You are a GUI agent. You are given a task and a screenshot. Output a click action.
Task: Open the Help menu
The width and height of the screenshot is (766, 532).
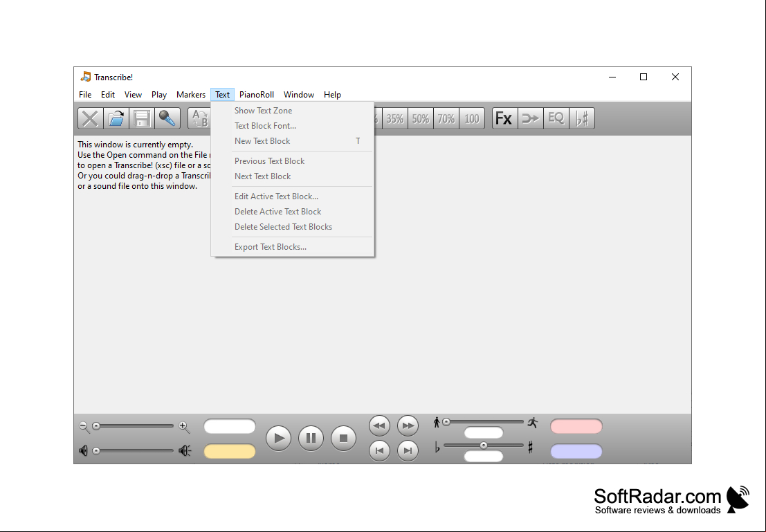332,95
